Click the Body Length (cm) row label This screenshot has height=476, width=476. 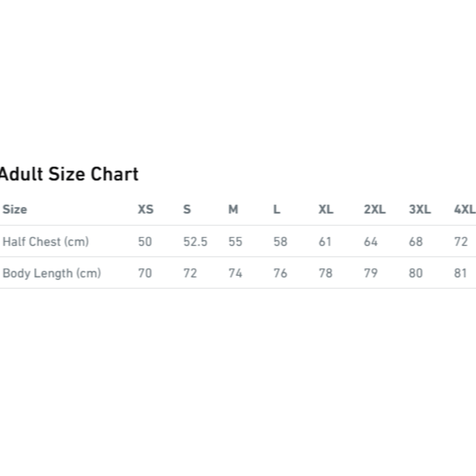(52, 273)
